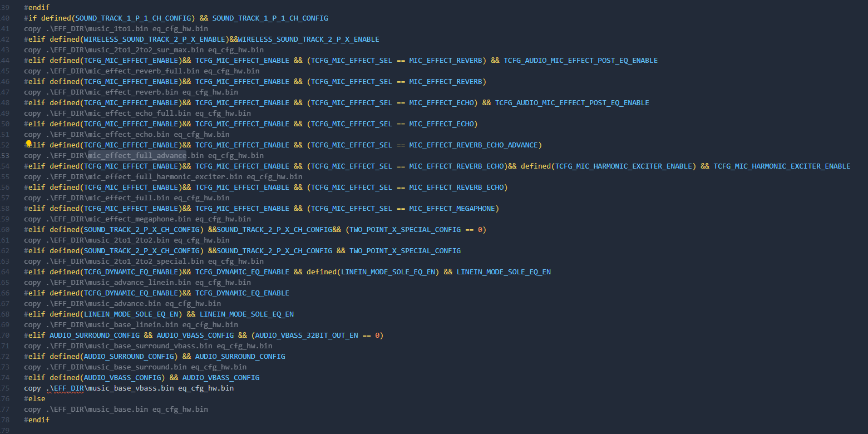Click MIC_EFFECT_ECHO on line 50

coord(441,124)
